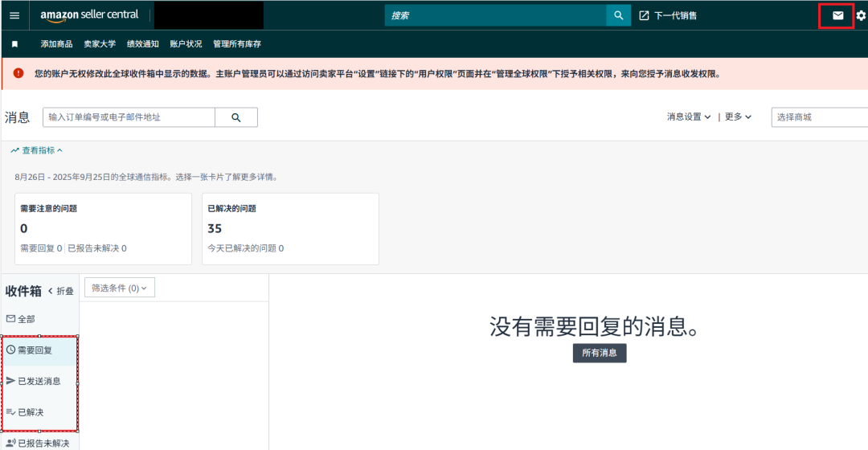
Task: Collapse the 查看指标 metrics section
Action: [37, 150]
